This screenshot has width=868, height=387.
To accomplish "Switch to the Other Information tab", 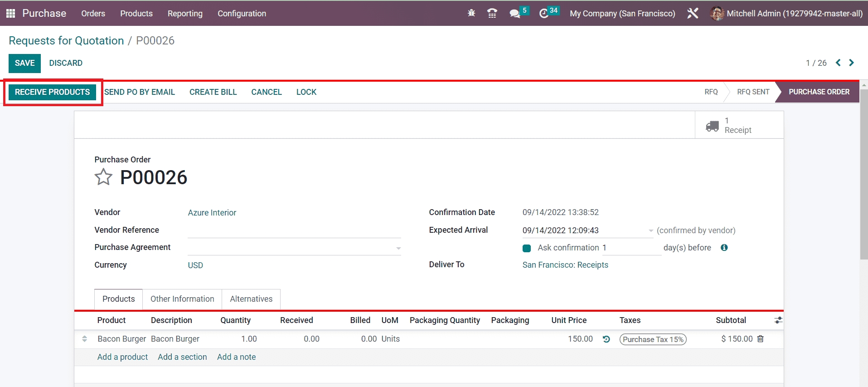I will tap(182, 299).
